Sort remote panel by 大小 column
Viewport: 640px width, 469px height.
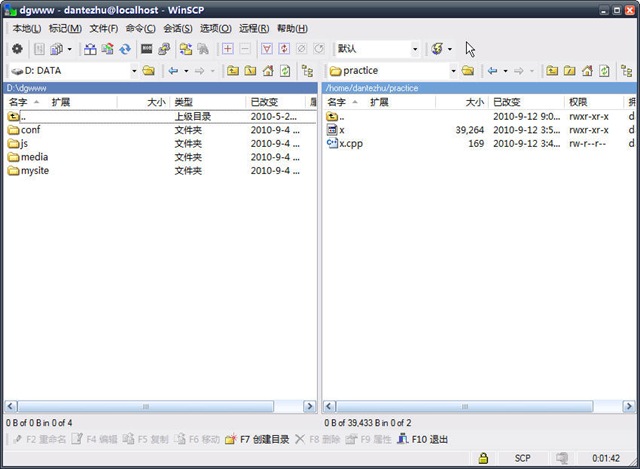(x=462, y=102)
